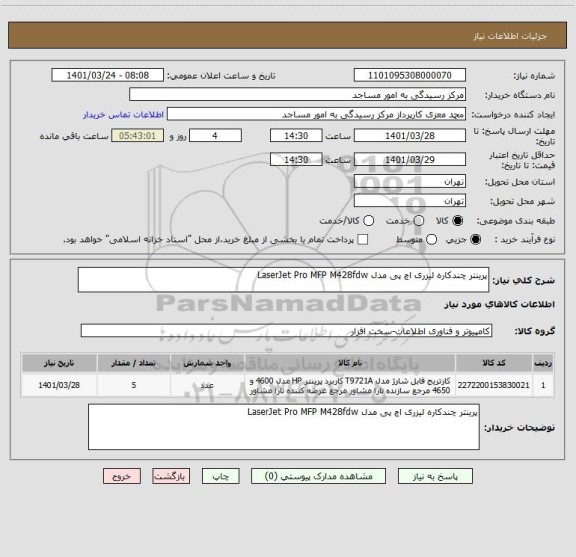Toggle Islamic treasury bonds payment checkbox
This screenshot has width=576, height=557.
pyautogui.click(x=363, y=240)
